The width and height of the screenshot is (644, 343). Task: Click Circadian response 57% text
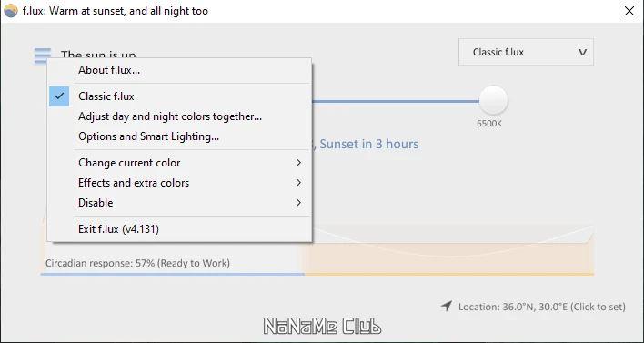pyautogui.click(x=137, y=263)
